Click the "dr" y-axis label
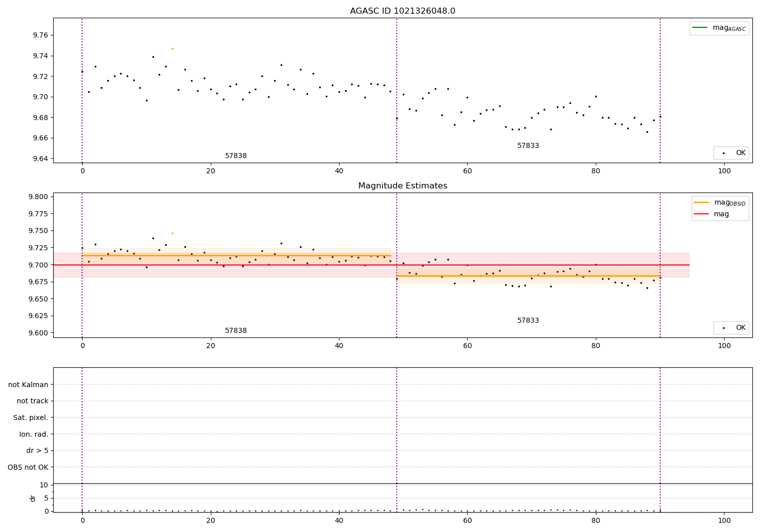The width and height of the screenshot is (760, 532). point(33,498)
